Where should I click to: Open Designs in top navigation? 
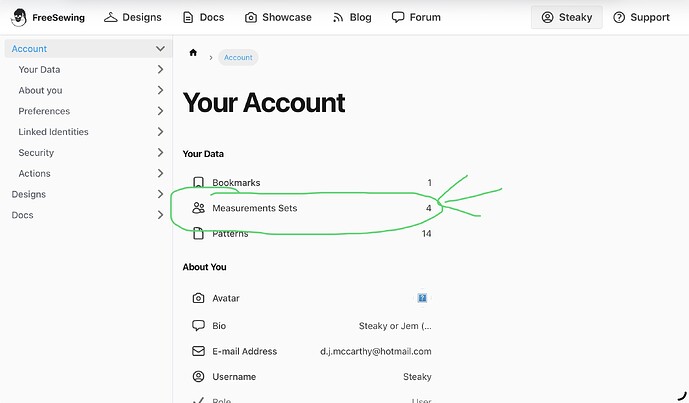133,17
